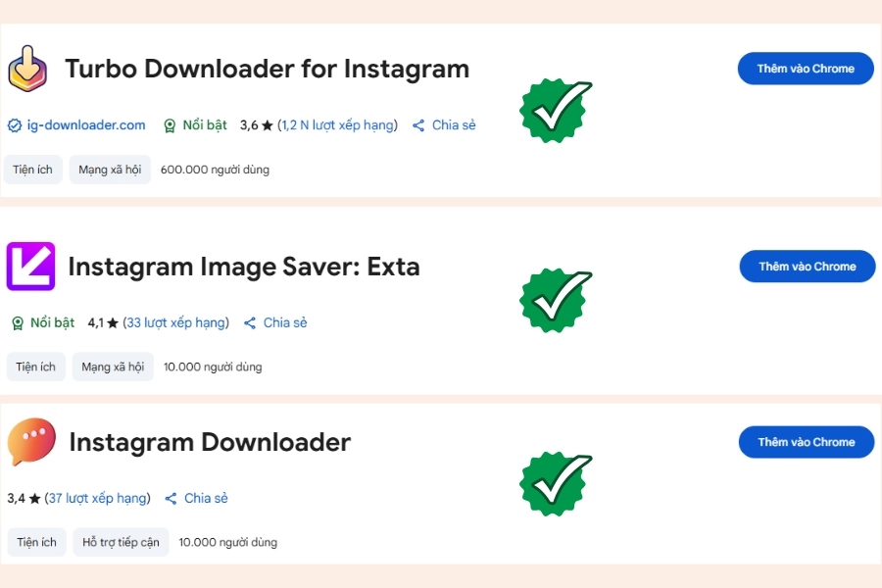Open the 37 lượt xếp hạng ratings

coord(98,498)
